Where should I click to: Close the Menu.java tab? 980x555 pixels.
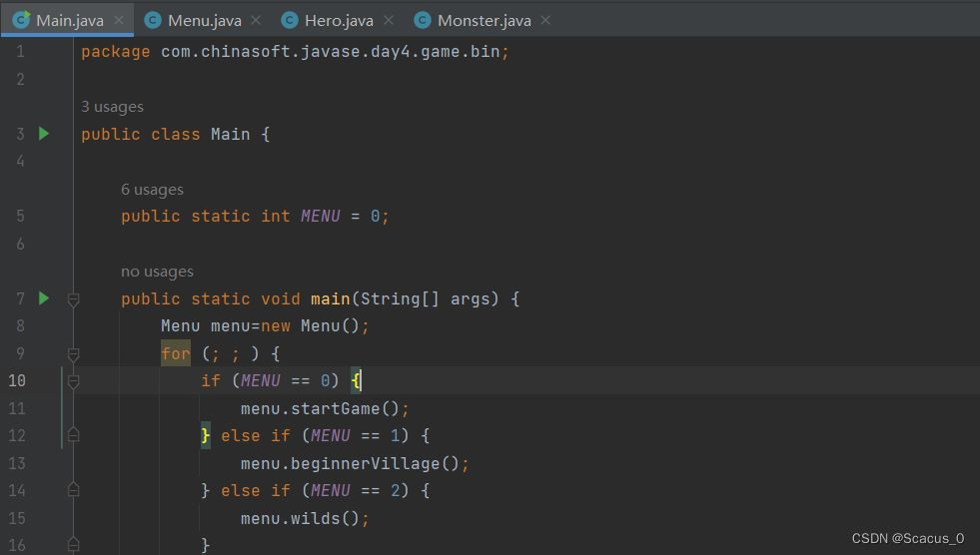tap(256, 21)
